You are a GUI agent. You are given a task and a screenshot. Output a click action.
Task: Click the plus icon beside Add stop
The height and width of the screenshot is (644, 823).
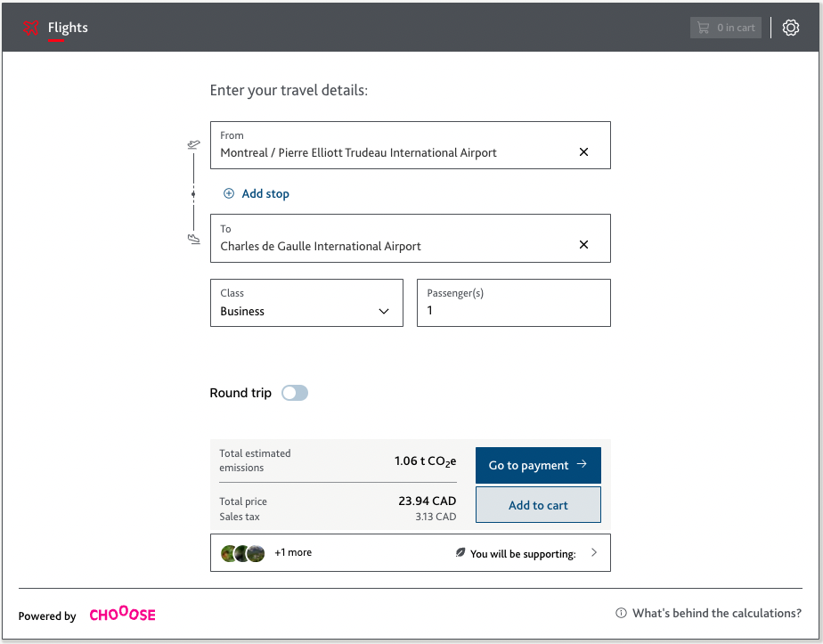pos(229,193)
